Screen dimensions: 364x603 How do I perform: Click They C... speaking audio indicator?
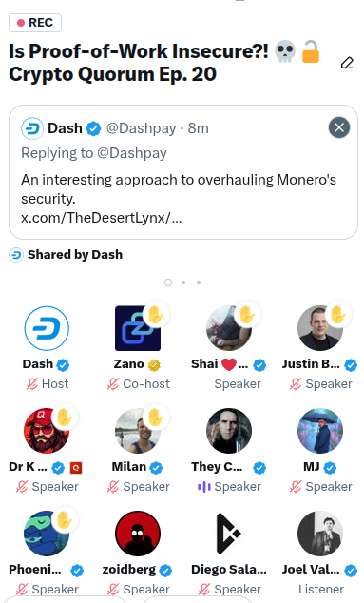[x=204, y=487]
